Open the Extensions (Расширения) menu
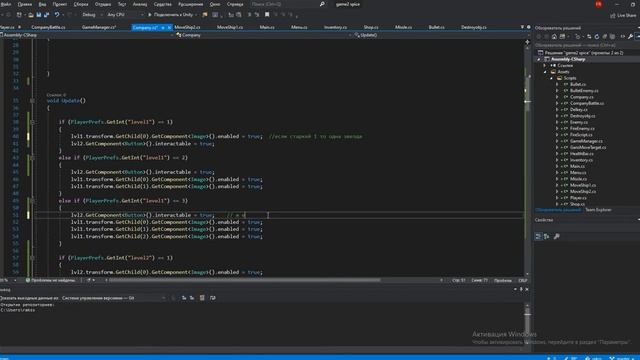Viewport: 640px width, 360px height. tap(191, 4)
